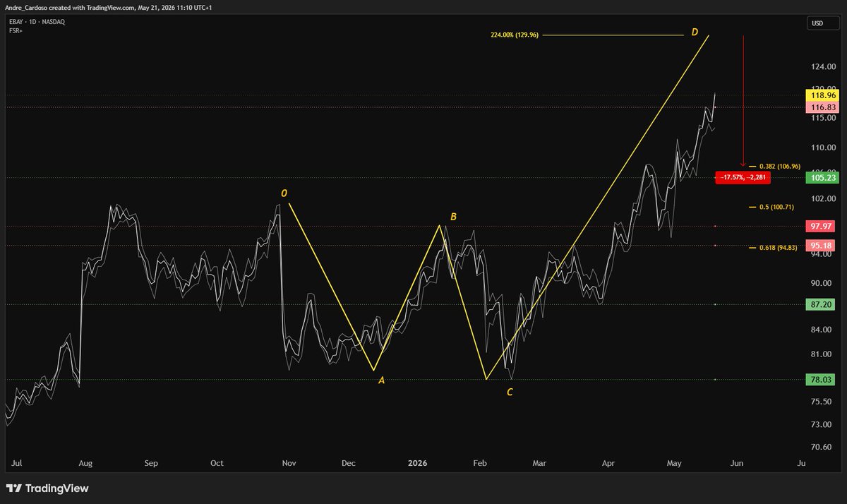Click the pink 116.83 price label
This screenshot has width=847, height=504.
(823, 107)
